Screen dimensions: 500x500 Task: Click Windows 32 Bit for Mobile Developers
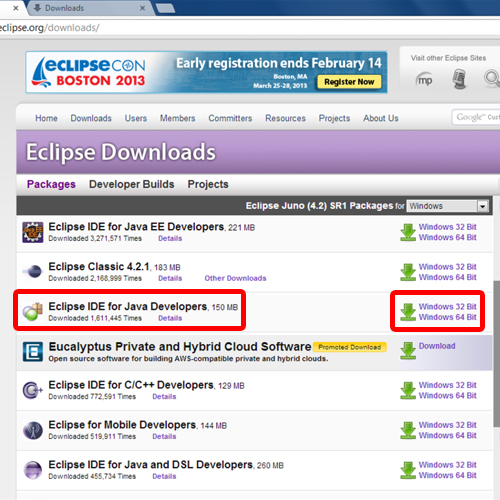[x=448, y=425]
